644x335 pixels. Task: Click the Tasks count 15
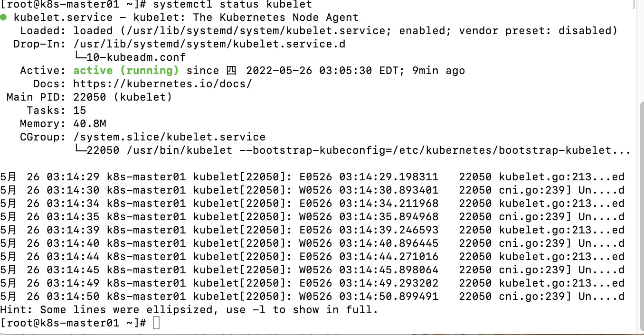tap(80, 111)
